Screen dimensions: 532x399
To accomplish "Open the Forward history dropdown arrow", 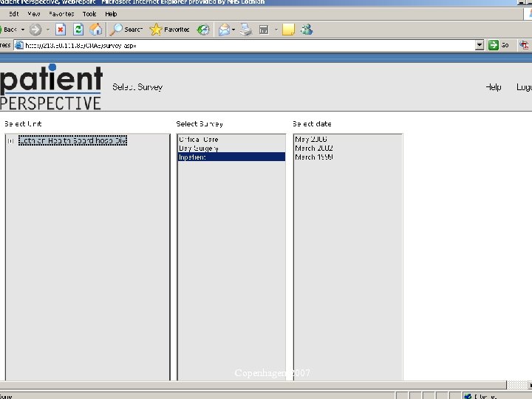I will coord(48,30).
